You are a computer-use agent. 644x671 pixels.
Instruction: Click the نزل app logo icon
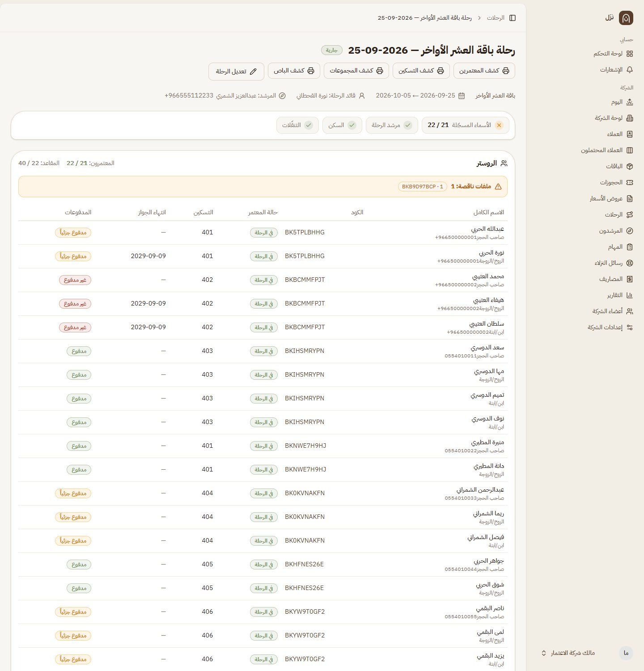click(x=626, y=18)
